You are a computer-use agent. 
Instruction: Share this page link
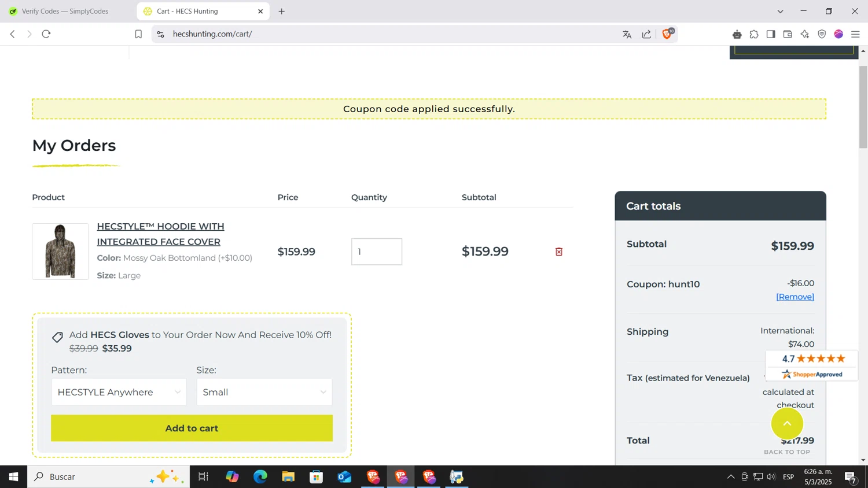(647, 35)
